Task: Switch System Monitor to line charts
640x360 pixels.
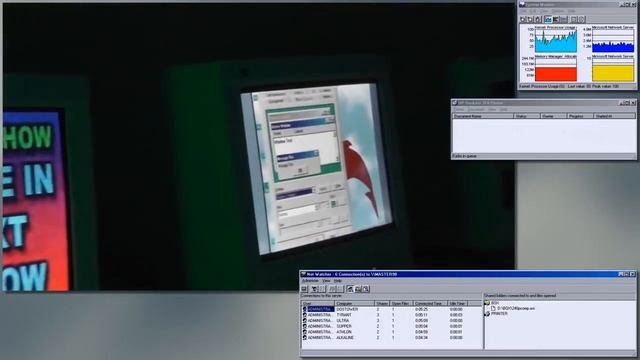Action: [x=548, y=19]
